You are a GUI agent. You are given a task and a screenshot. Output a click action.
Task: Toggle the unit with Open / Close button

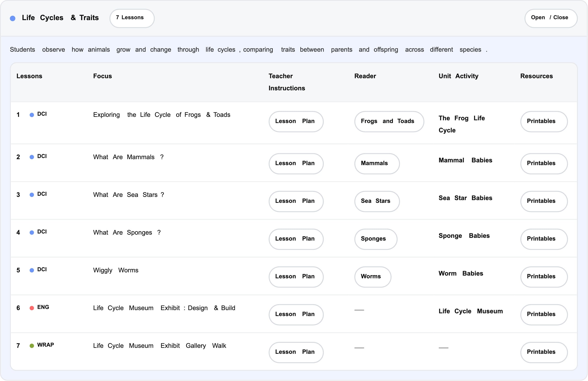click(551, 18)
